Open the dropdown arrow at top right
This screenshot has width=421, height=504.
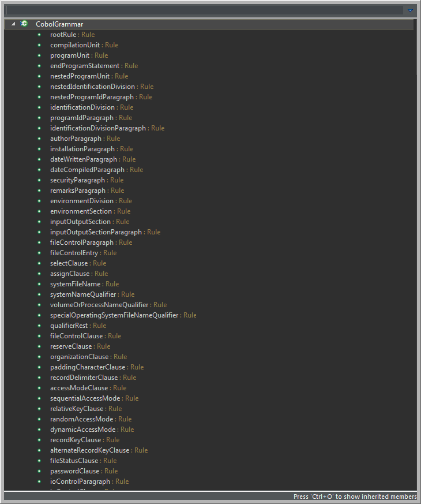click(x=410, y=10)
